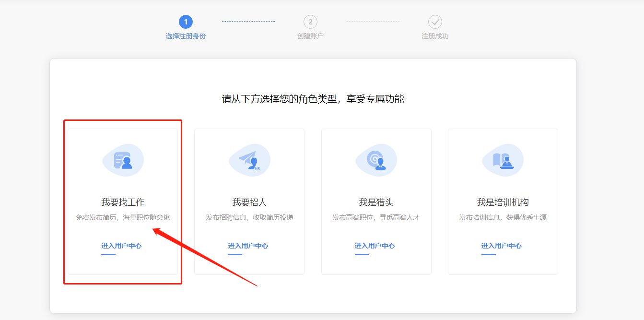The width and height of the screenshot is (644, 320).
Task: Click the dotted progress line between steps 1 and 2
Action: (248, 21)
